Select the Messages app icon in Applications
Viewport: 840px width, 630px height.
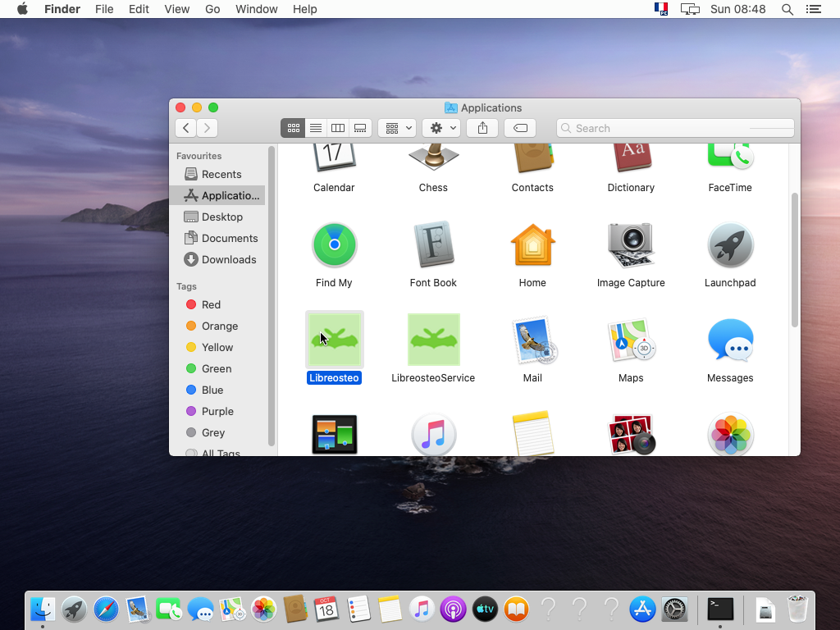point(730,340)
